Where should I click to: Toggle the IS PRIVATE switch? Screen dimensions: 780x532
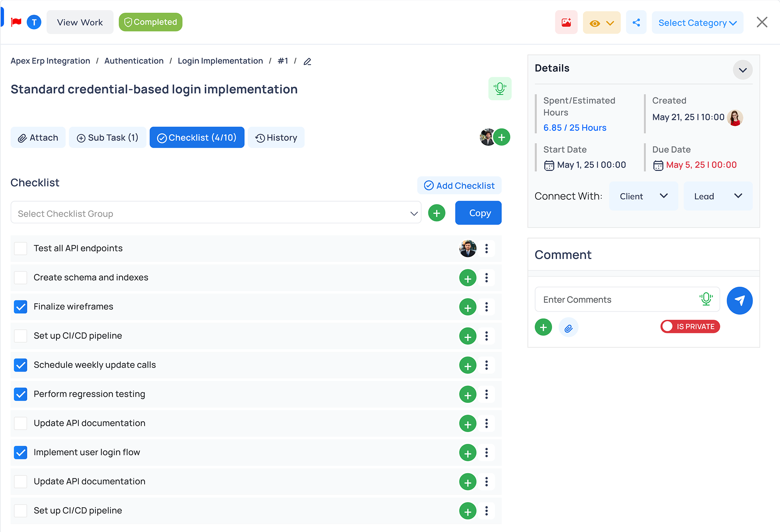690,327
